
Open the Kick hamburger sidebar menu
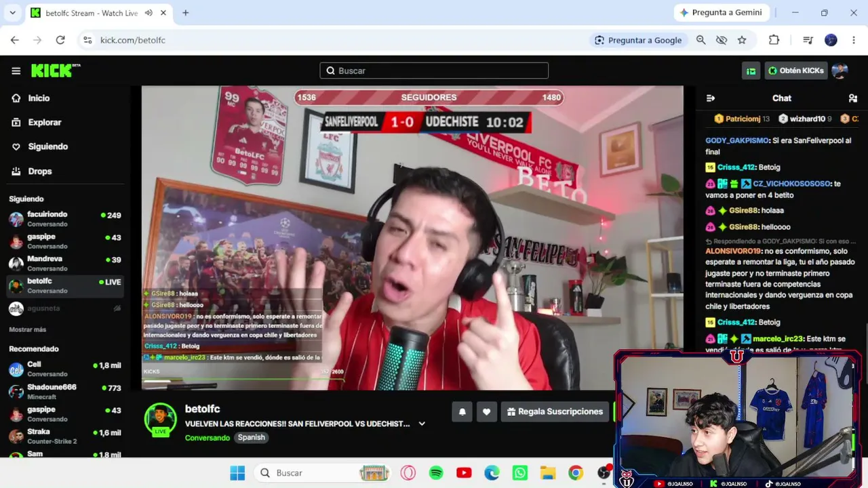(16, 70)
